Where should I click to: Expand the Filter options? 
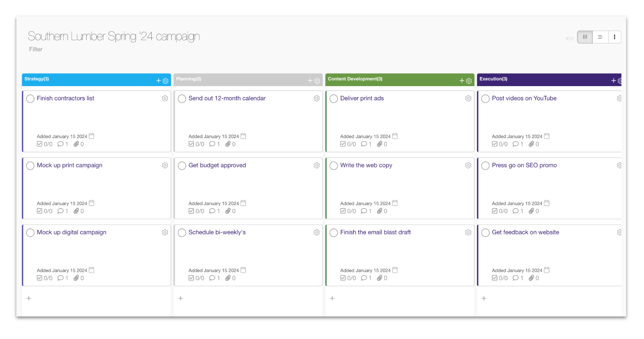click(x=36, y=49)
